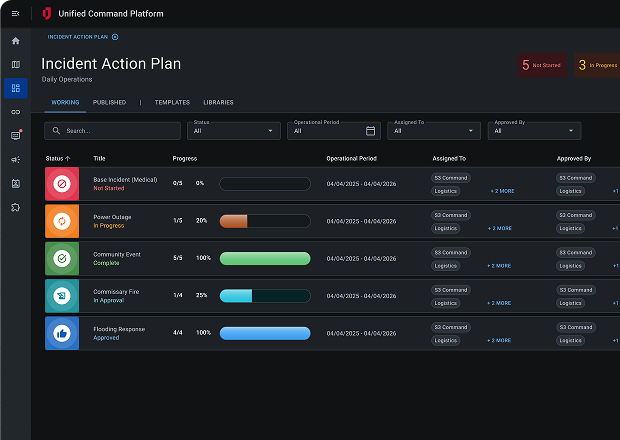Go to Home in the sidebar
This screenshot has width=620, height=440.
point(15,41)
